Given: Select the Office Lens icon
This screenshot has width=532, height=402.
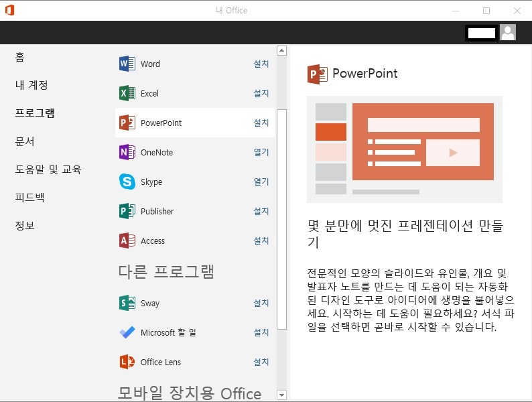Looking at the screenshot, I should point(127,362).
